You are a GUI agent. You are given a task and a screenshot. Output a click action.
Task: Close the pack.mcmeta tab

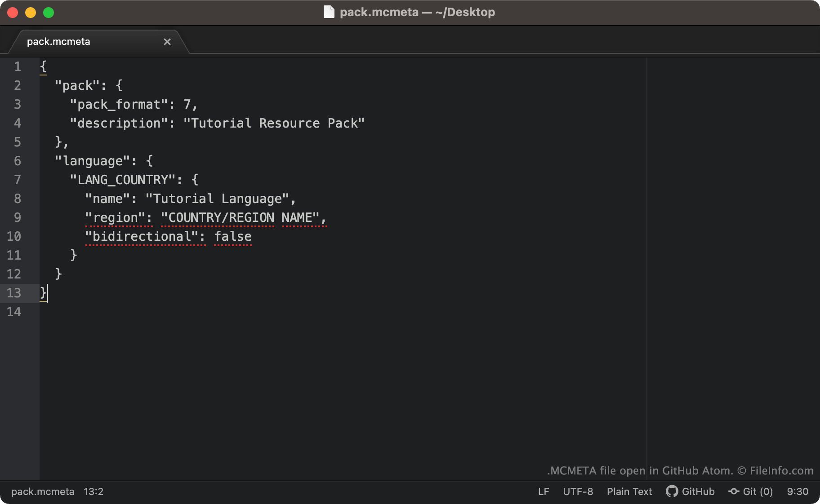[x=167, y=42]
